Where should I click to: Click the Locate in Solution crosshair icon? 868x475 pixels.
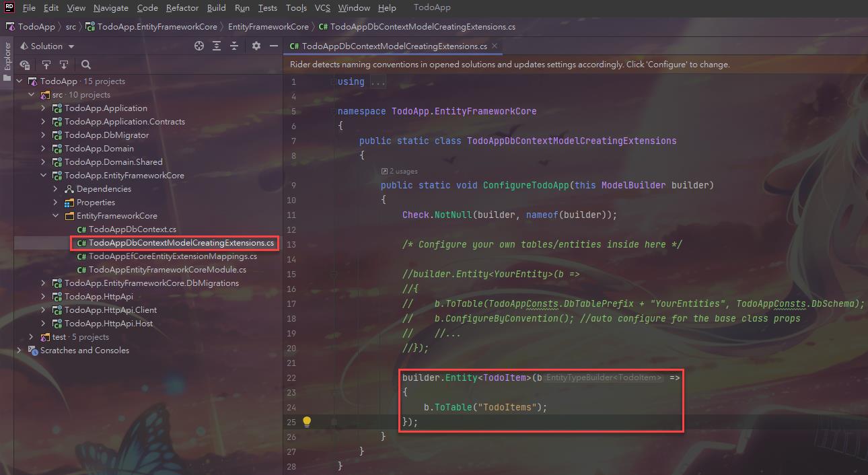coord(199,46)
